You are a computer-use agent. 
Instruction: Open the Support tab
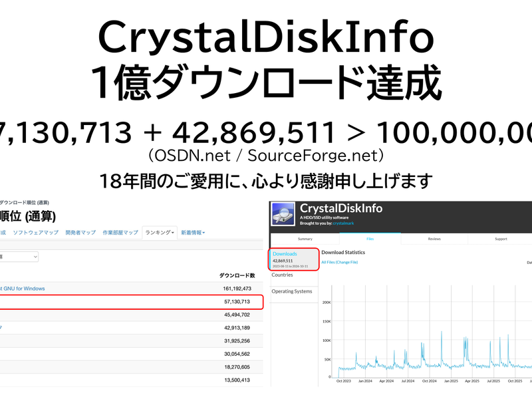(x=501, y=239)
